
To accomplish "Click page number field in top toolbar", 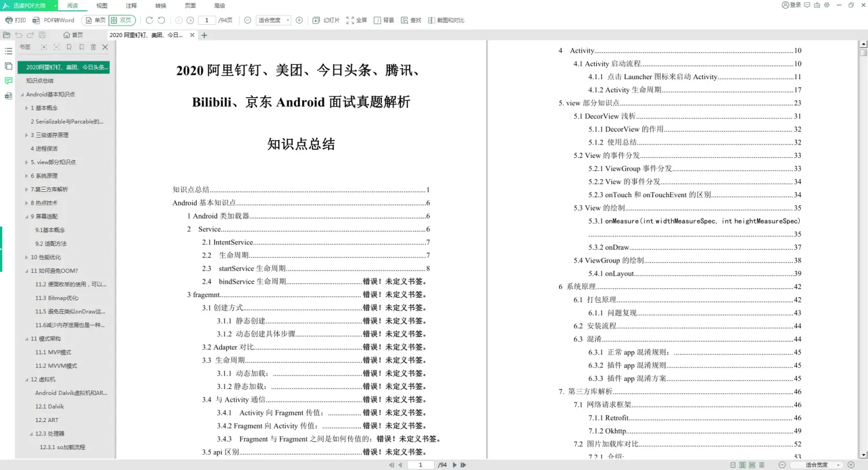I will click(x=207, y=20).
